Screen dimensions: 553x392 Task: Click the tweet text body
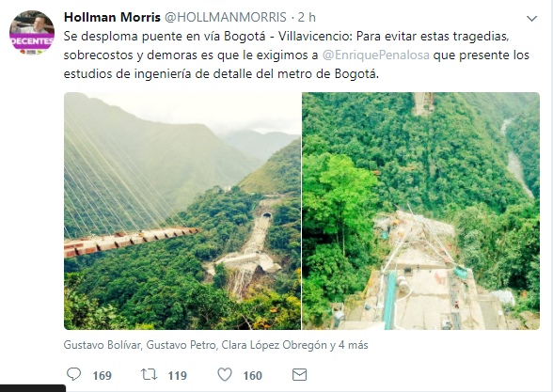pos(296,55)
